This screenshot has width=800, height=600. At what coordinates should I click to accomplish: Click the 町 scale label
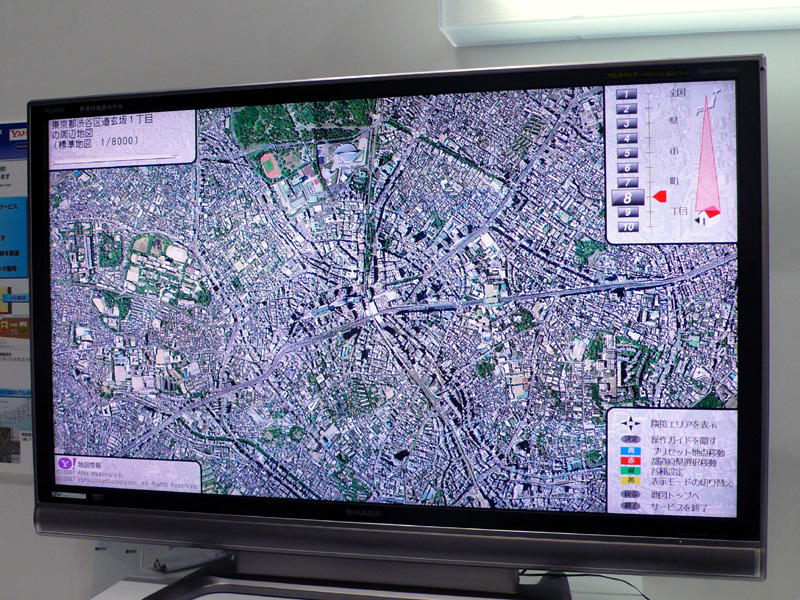click(x=674, y=181)
